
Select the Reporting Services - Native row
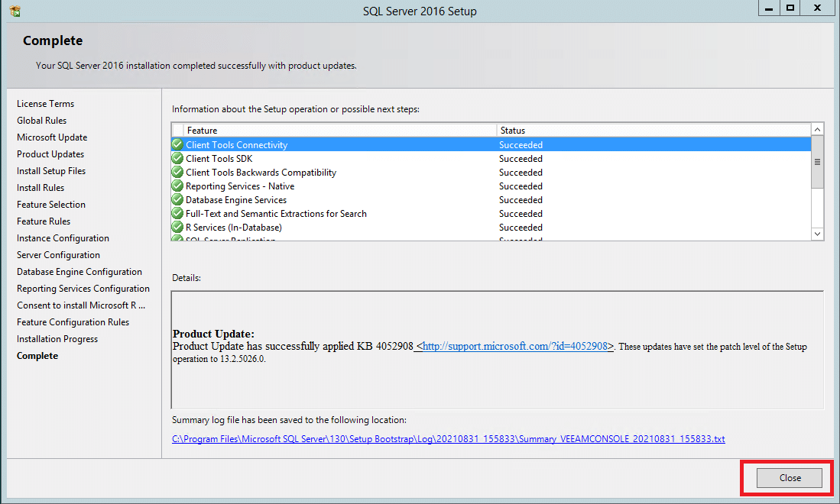click(x=491, y=186)
